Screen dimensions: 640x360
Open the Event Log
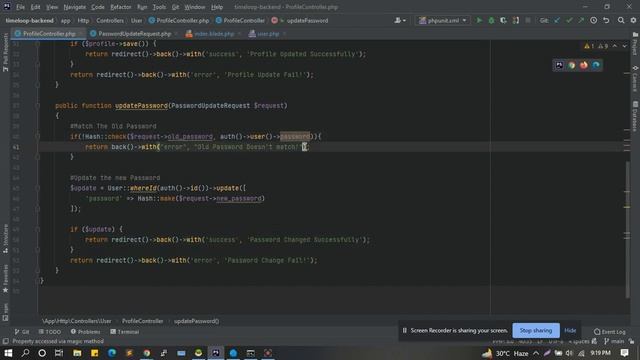610,332
